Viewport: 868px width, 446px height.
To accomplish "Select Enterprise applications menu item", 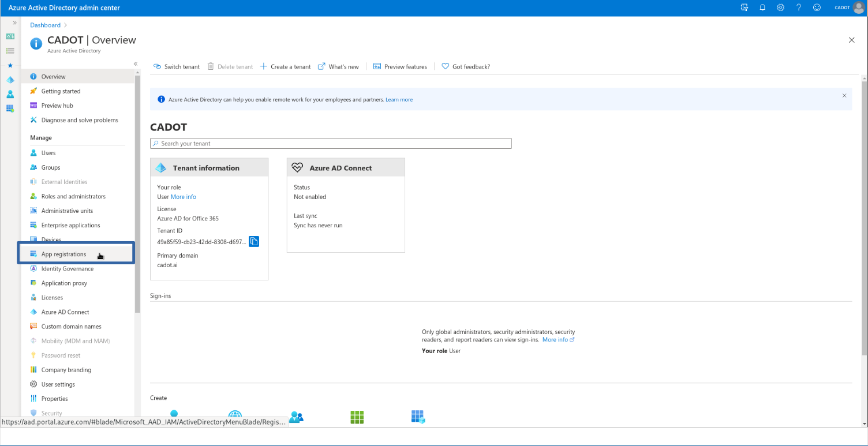I will 70,226.
